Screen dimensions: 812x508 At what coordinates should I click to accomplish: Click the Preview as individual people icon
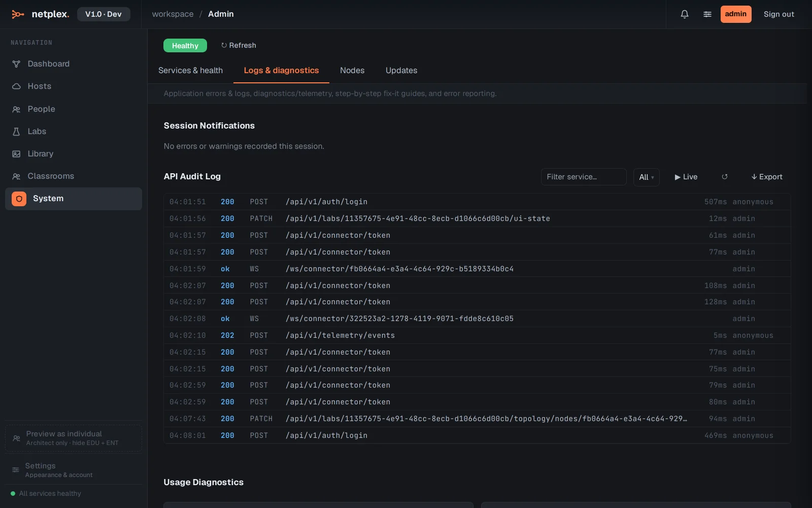[x=16, y=438]
